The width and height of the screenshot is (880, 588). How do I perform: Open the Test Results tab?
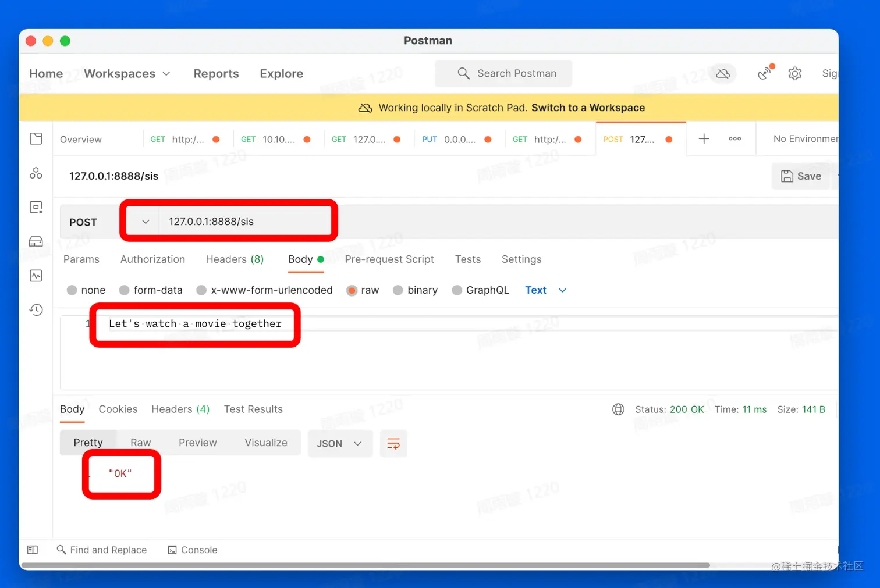click(x=253, y=409)
